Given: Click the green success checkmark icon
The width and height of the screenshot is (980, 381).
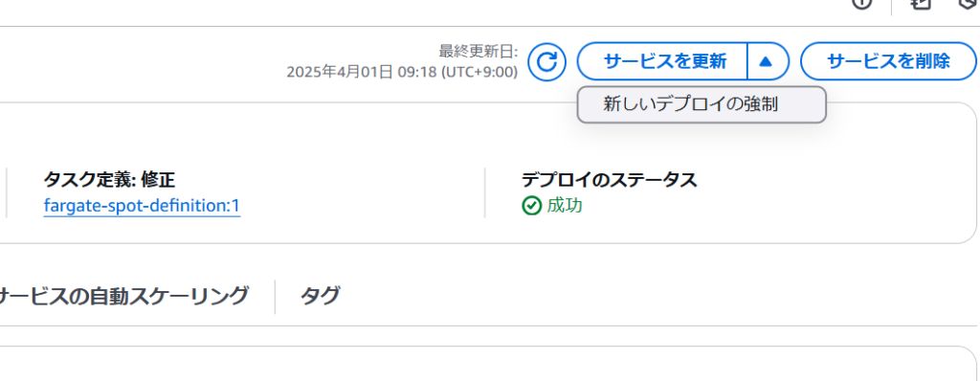Looking at the screenshot, I should [x=531, y=206].
